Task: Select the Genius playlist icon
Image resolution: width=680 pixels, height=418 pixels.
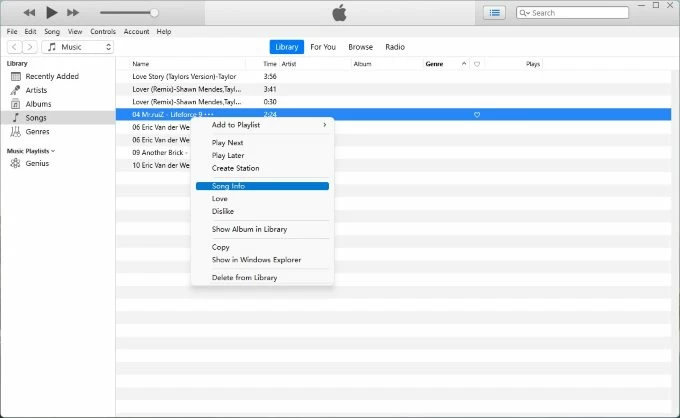Action: point(16,163)
